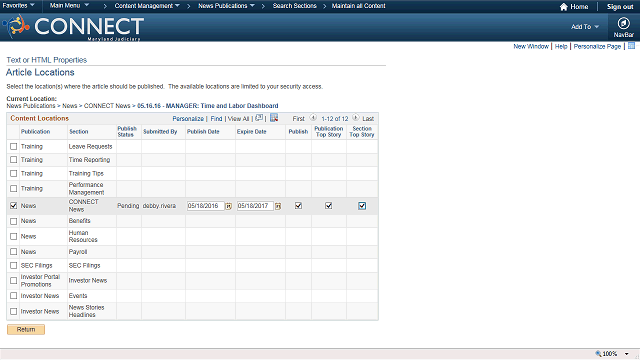This screenshot has width=640, height=360.
Task: Open the Expire Date calendar picker
Action: (278, 206)
